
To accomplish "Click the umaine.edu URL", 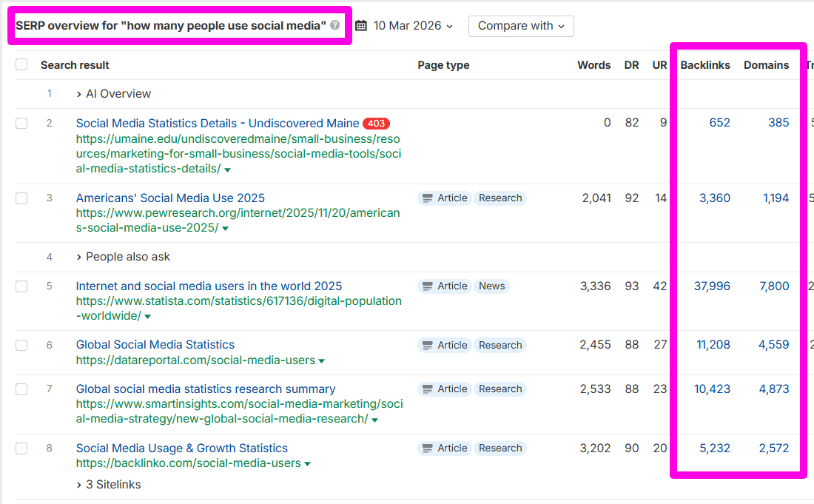I will 238,154.
